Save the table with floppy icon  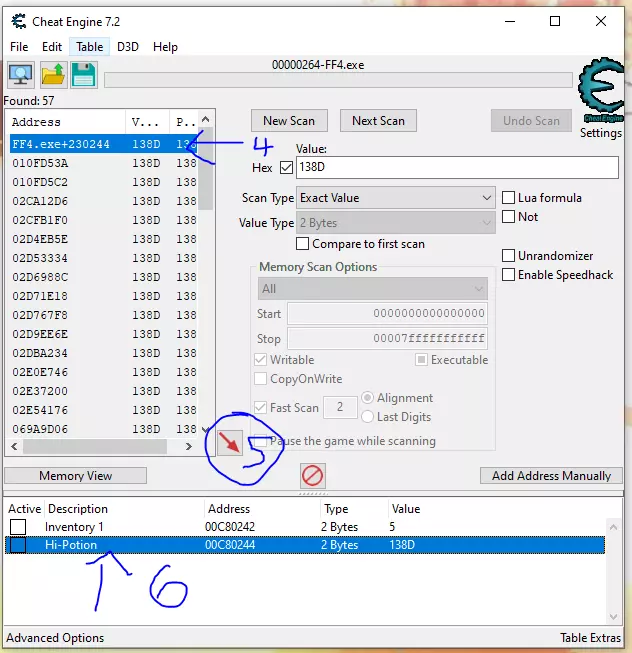tap(84, 75)
